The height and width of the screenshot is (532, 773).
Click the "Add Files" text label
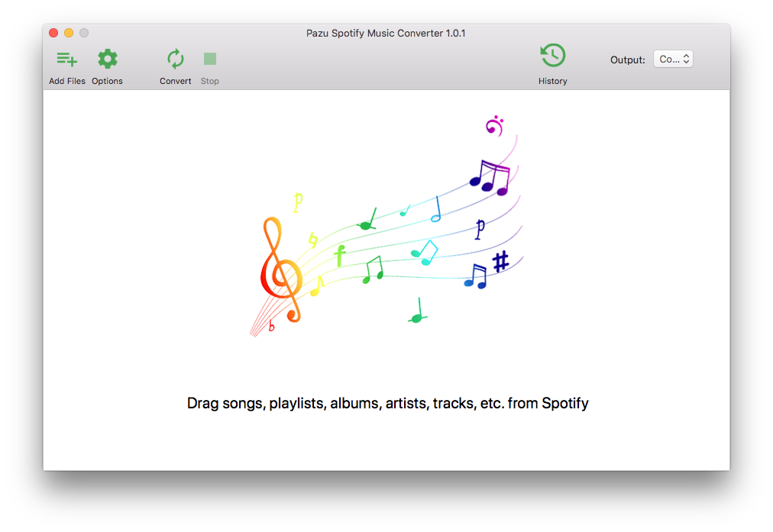(x=67, y=81)
